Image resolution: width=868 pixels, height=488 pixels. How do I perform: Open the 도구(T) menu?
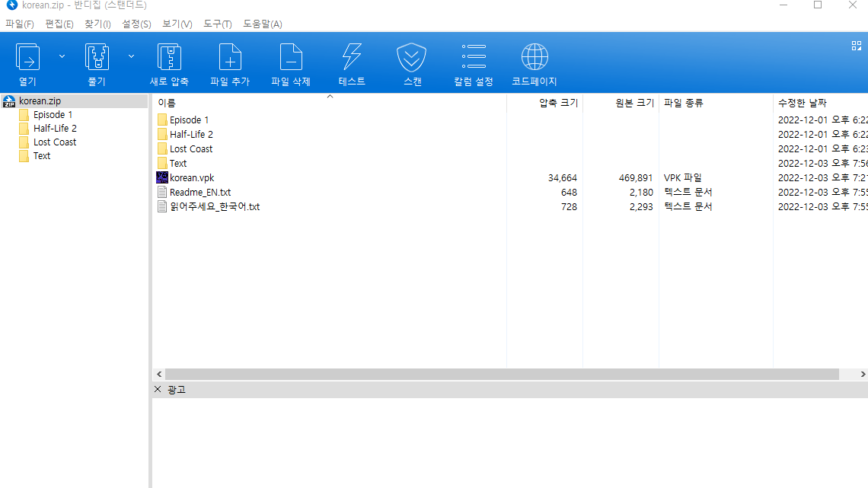click(x=218, y=24)
